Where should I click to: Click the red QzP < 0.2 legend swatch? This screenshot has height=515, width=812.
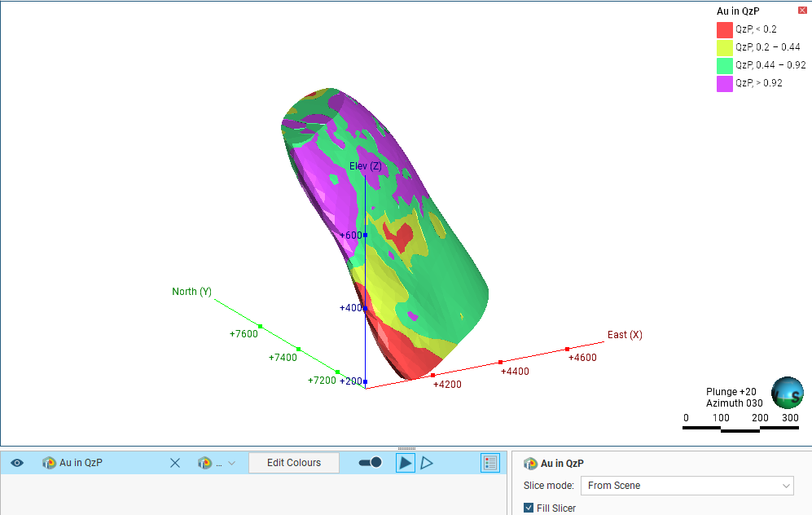click(724, 29)
